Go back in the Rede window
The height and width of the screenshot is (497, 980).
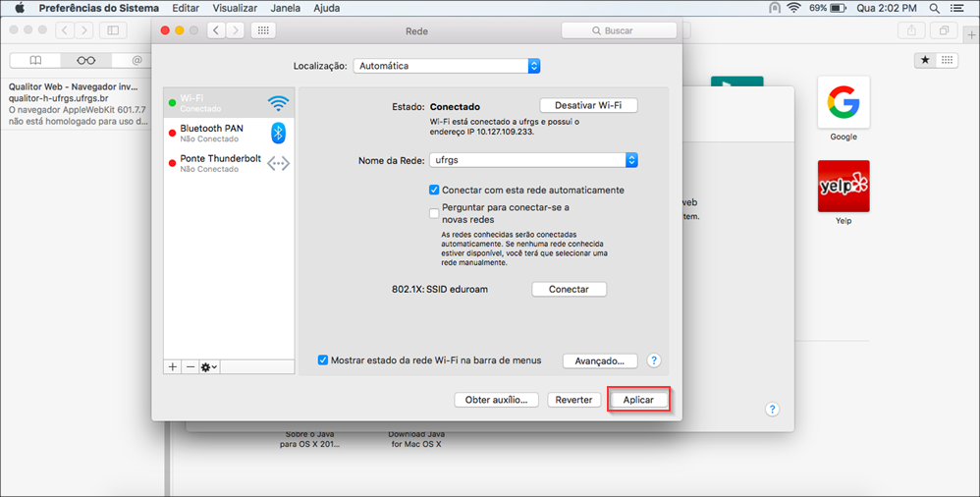216,30
